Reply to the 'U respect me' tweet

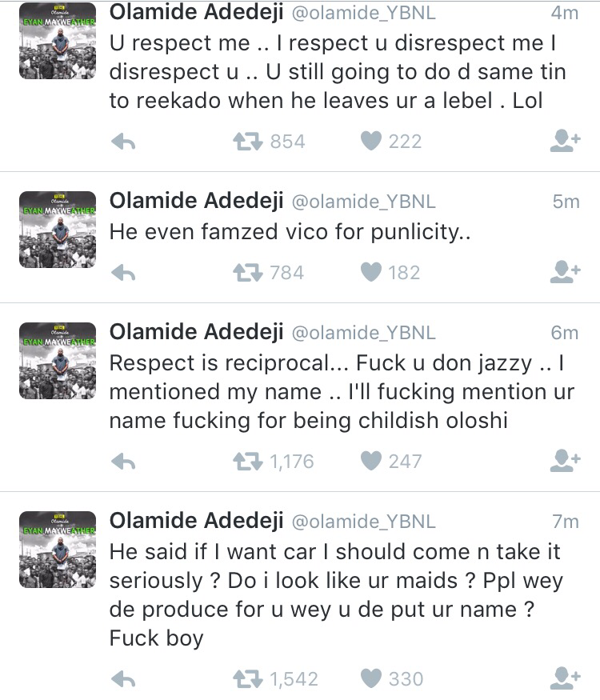(122, 142)
